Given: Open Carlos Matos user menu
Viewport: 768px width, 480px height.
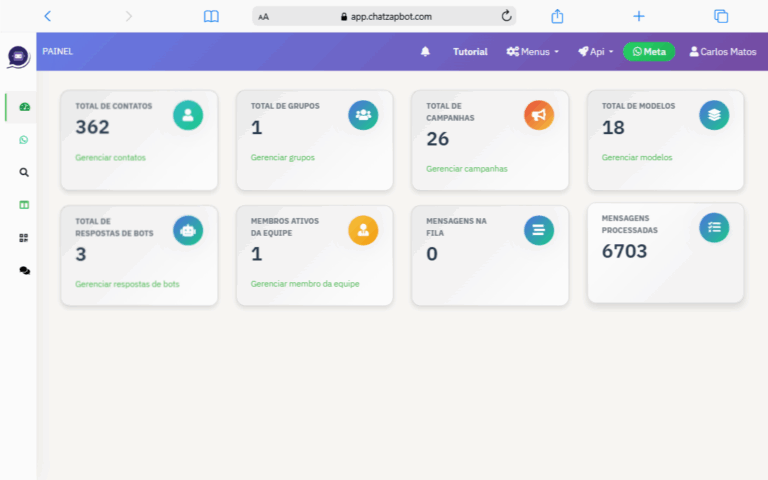Looking at the screenshot, I should coord(722,51).
